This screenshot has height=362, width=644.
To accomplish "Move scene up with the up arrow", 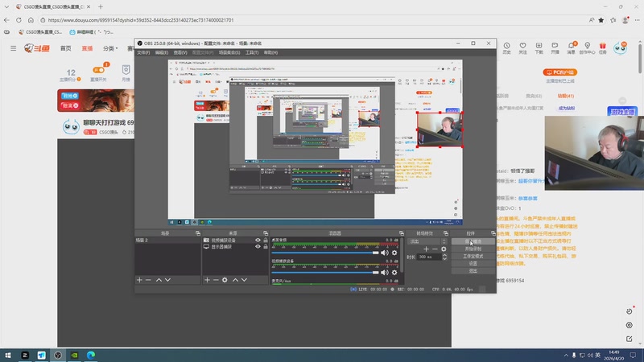I will point(159,280).
